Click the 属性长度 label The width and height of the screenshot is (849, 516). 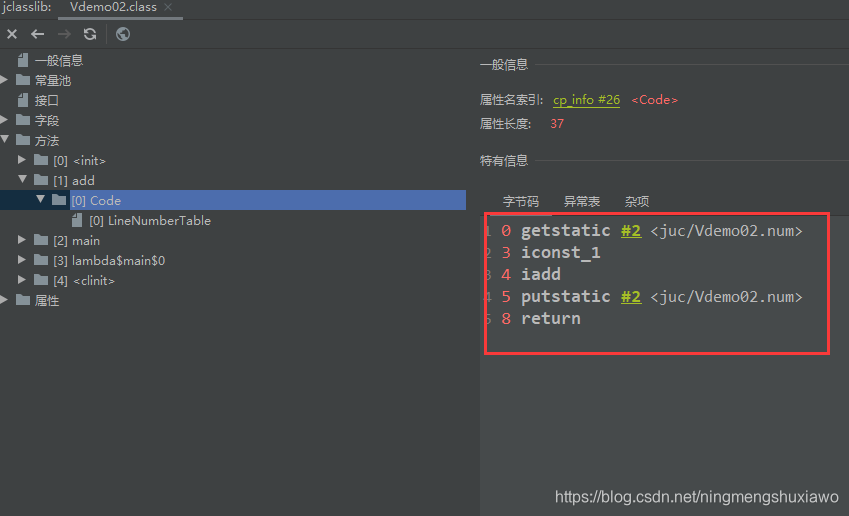pos(505,124)
